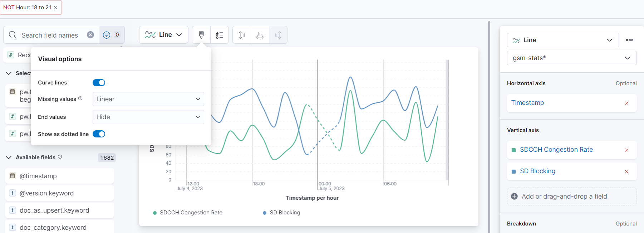Open left axis settings icon
The height and width of the screenshot is (233, 644).
click(x=242, y=35)
